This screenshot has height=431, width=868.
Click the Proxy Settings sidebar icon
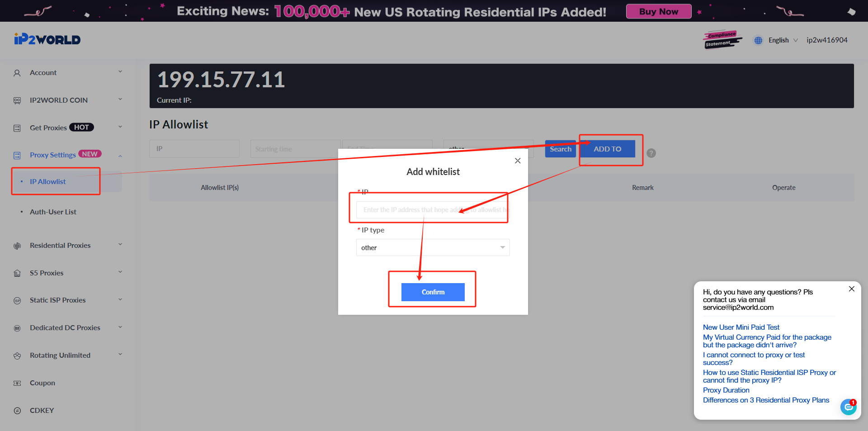(17, 156)
